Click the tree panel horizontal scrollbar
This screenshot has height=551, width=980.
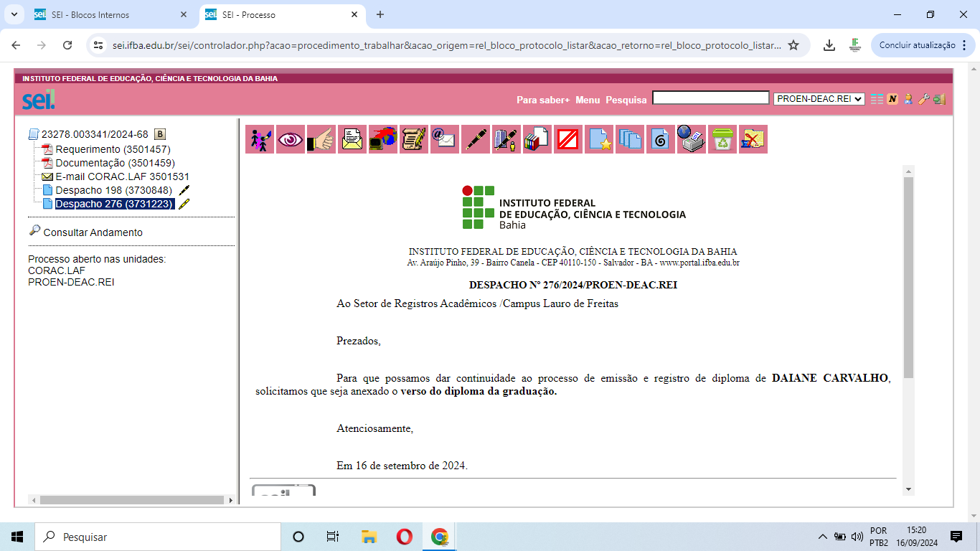132,500
